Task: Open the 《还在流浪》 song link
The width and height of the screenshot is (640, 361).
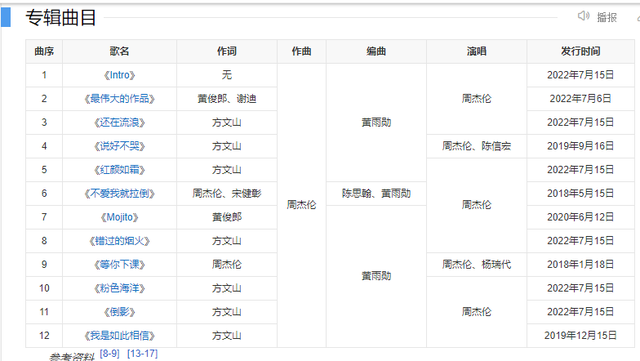Action: click(119, 123)
